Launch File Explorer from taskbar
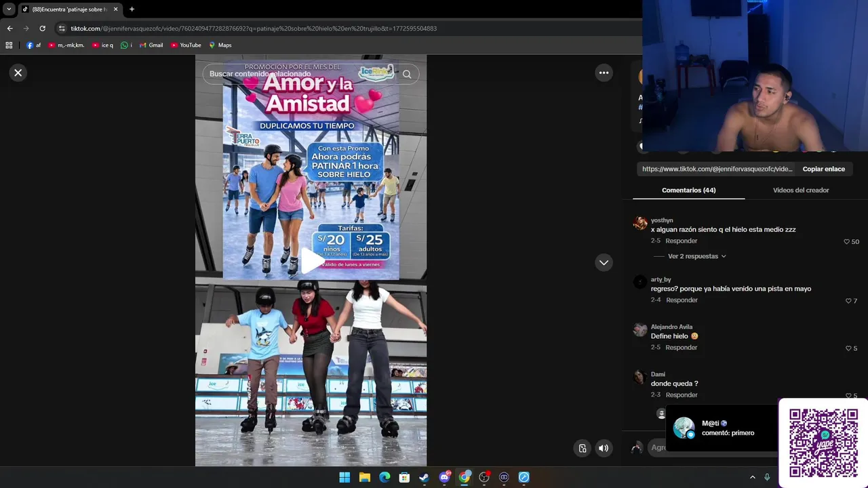 click(x=365, y=477)
